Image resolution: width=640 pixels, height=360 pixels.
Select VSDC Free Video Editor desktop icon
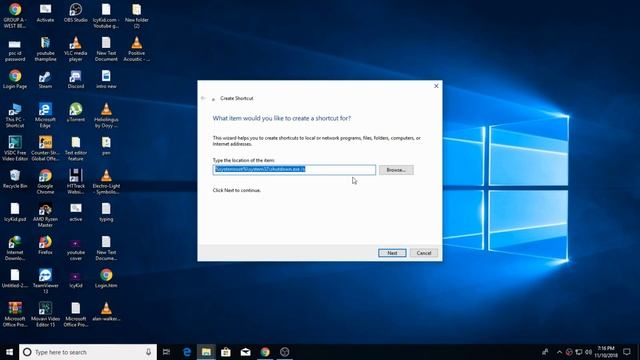[x=15, y=149]
